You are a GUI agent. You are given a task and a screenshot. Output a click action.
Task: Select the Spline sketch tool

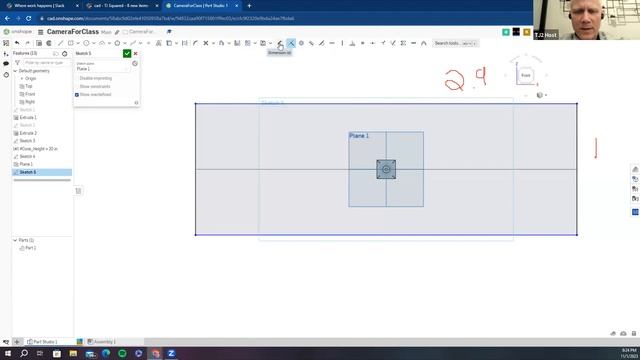[133, 43]
